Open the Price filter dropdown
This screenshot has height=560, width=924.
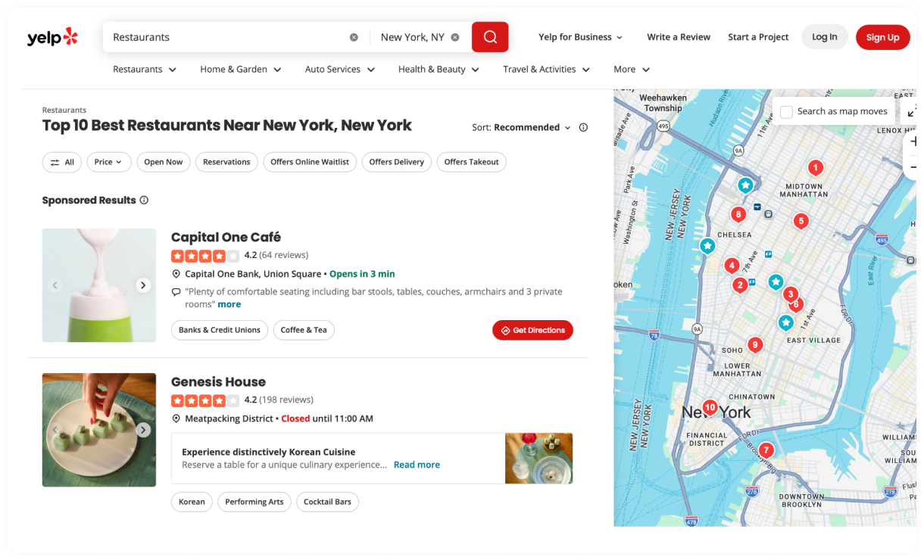pos(109,162)
